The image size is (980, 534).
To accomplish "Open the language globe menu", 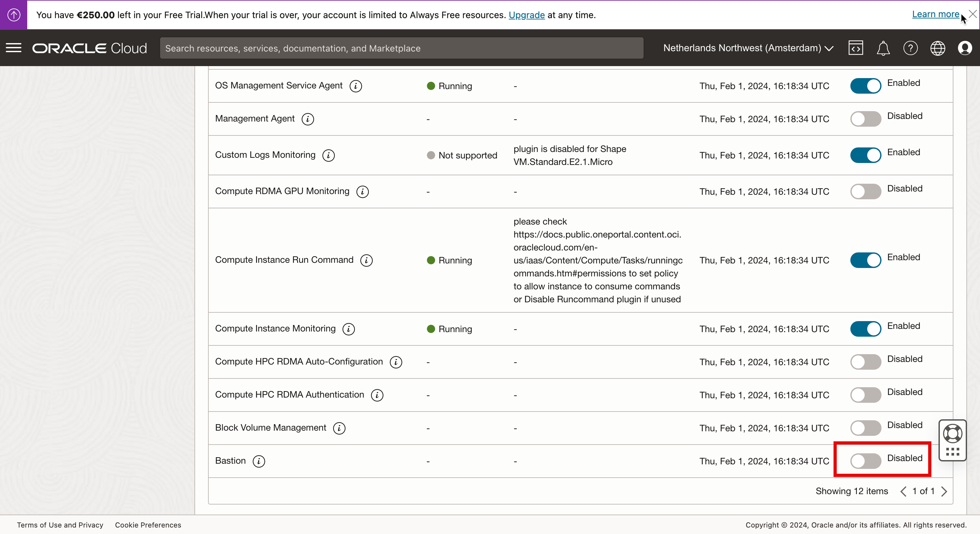I will 938,48.
